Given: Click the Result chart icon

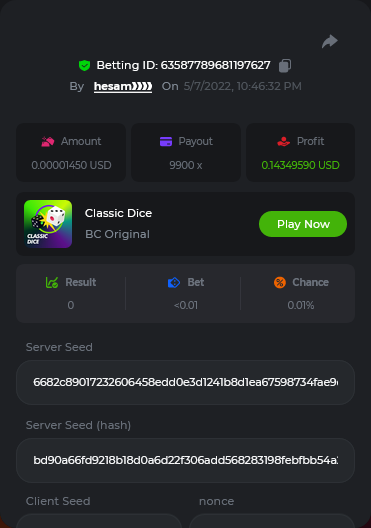Looking at the screenshot, I should (x=52, y=282).
